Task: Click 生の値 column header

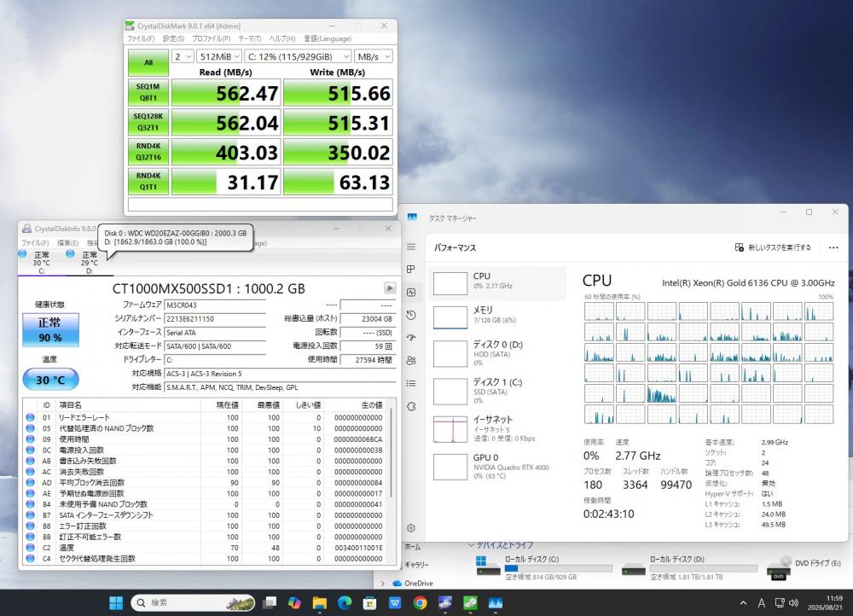Action: click(x=357, y=405)
